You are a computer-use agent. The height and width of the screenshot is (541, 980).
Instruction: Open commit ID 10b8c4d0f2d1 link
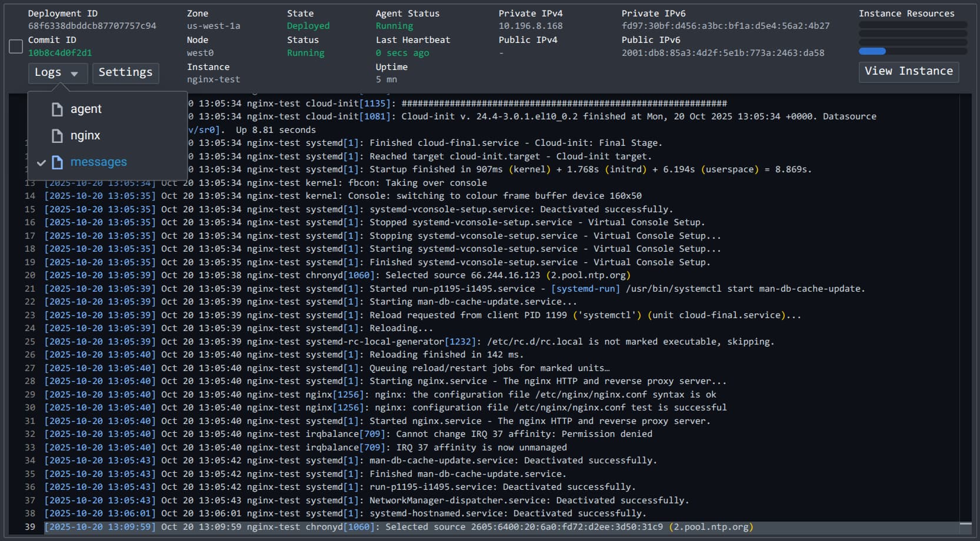point(60,53)
